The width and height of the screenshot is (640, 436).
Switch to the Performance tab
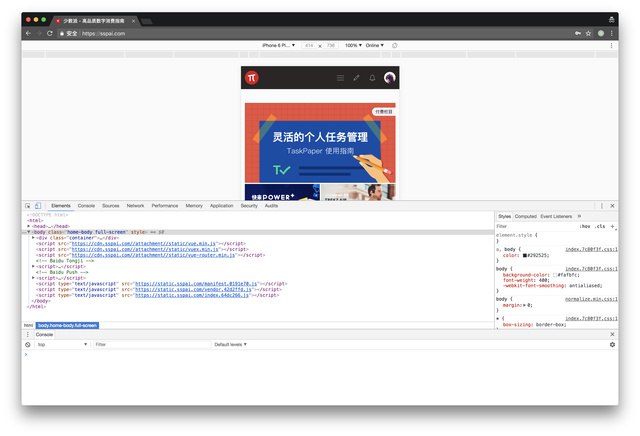pyautogui.click(x=165, y=206)
